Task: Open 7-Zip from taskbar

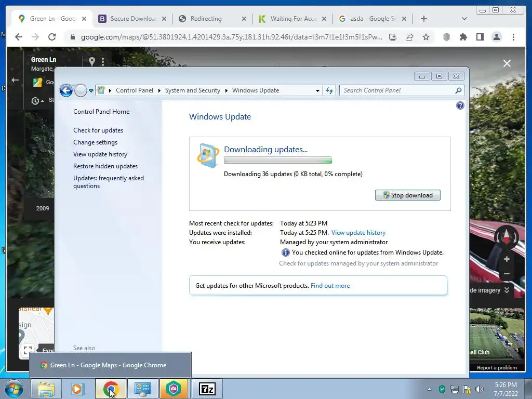Action: pos(207,389)
